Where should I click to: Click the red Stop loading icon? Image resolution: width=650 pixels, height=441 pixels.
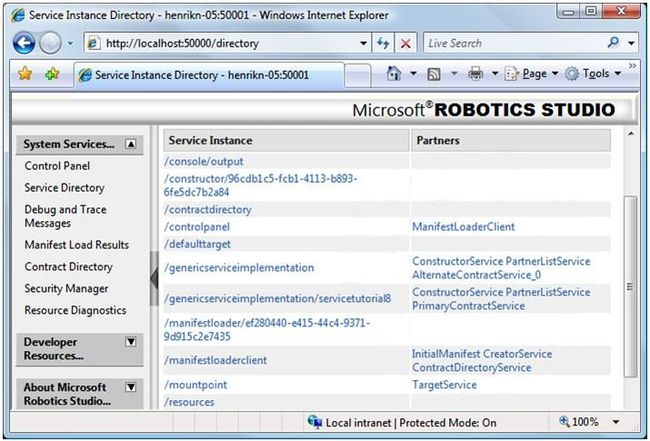(405, 43)
